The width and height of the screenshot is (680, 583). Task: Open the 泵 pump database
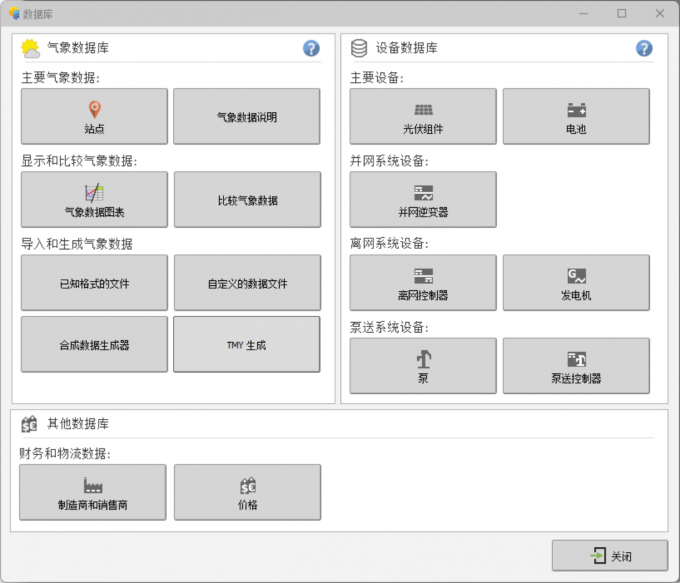click(x=423, y=365)
